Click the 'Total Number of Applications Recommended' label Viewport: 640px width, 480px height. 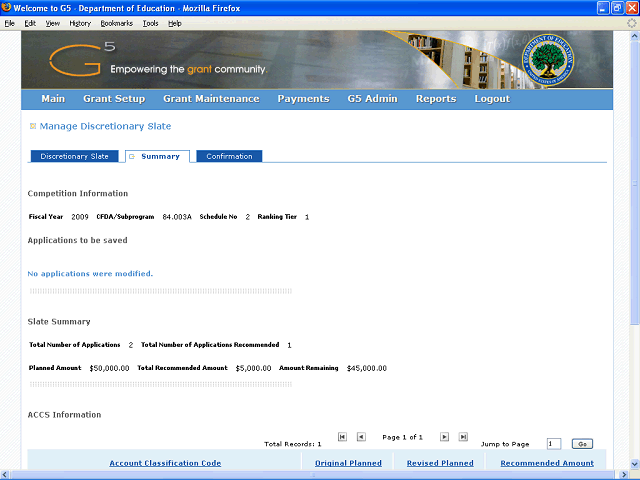pos(210,345)
